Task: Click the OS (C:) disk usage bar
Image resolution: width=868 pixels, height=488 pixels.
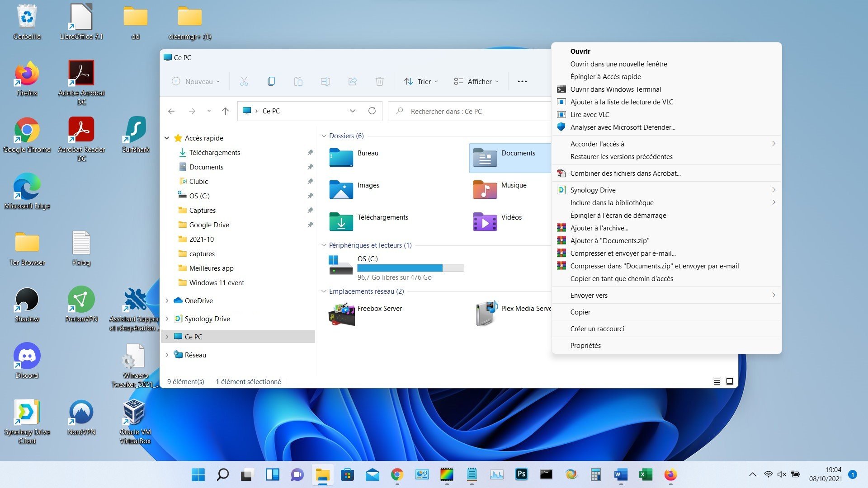Action: coord(410,267)
